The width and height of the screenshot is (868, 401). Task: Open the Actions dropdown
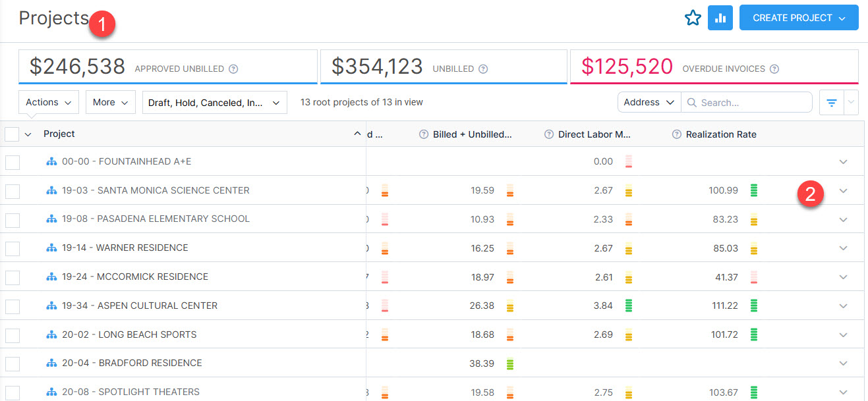coord(49,102)
